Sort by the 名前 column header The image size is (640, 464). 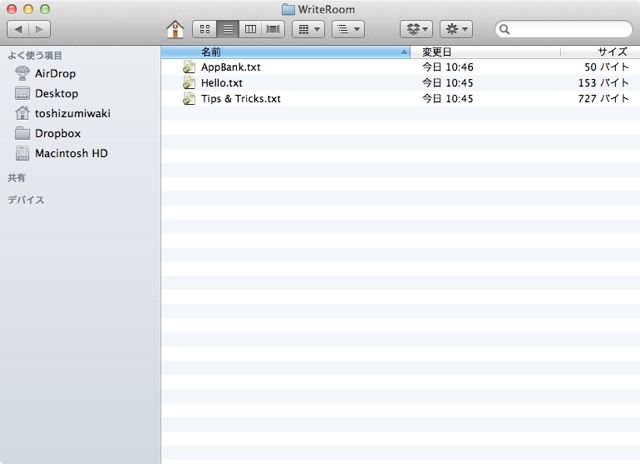click(285, 52)
